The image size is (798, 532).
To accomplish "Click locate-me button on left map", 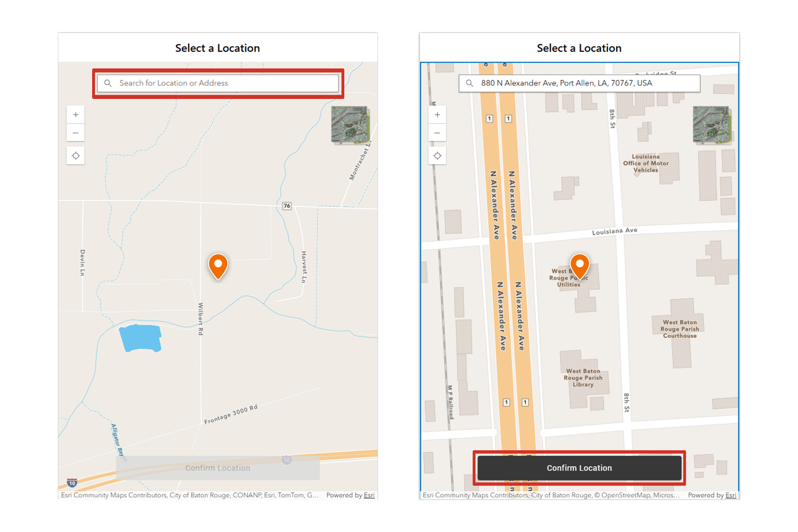I will coord(76,156).
